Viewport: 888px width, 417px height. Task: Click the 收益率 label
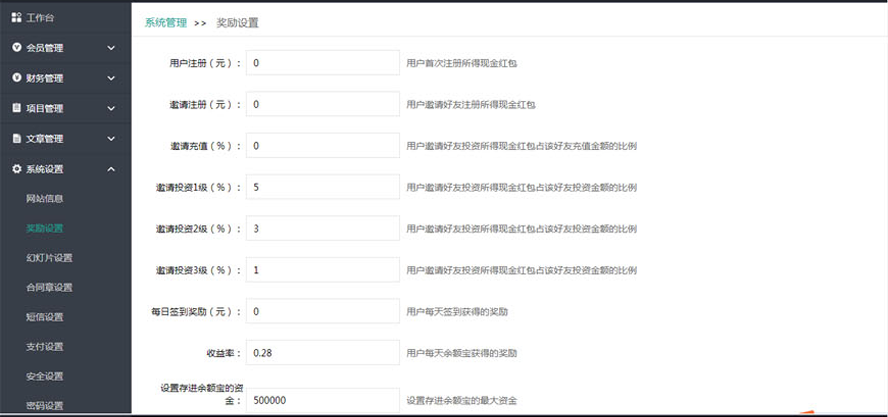(x=224, y=353)
